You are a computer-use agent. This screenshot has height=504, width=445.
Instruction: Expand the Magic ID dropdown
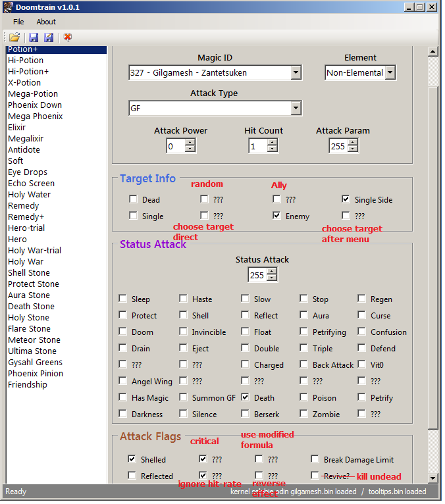click(x=296, y=72)
